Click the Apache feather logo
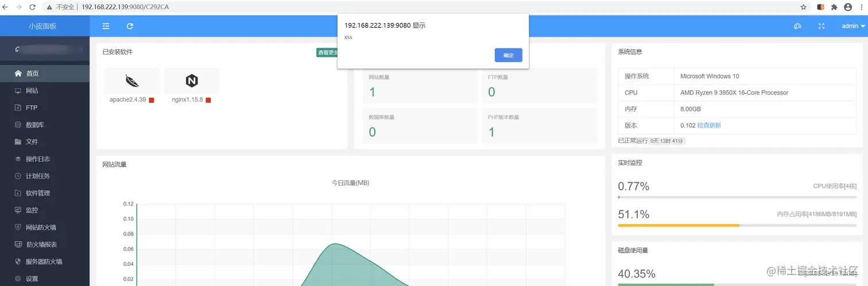The width and height of the screenshot is (868, 286). point(132,81)
